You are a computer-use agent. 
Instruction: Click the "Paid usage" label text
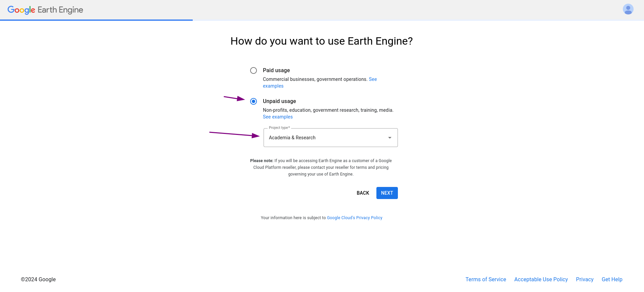[x=276, y=70]
